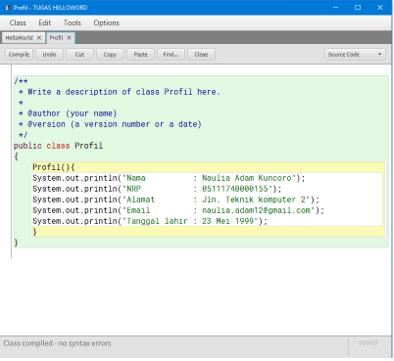The height and width of the screenshot is (361, 394).
Task: Close the HelloWorld tab with its X
Action: point(39,38)
